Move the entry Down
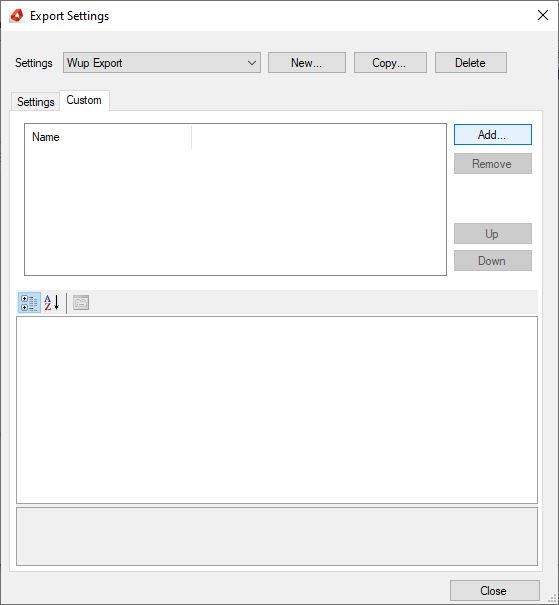This screenshot has height=605, width=559. [493, 260]
